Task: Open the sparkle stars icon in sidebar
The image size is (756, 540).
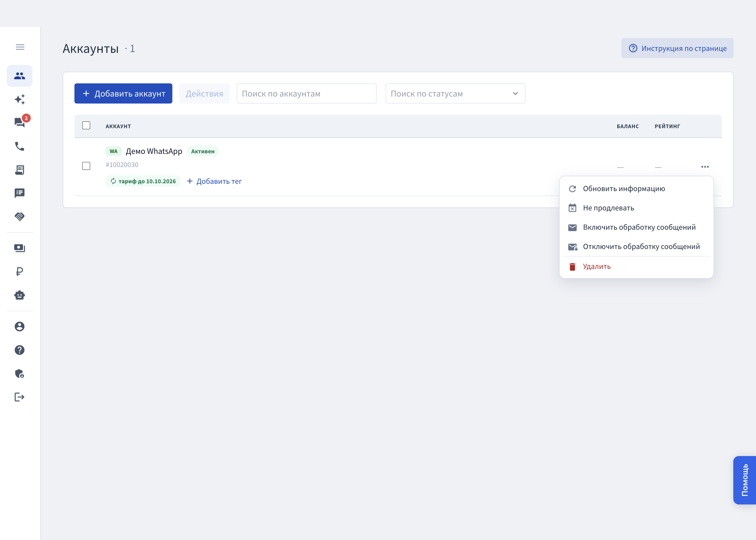Action: click(20, 99)
